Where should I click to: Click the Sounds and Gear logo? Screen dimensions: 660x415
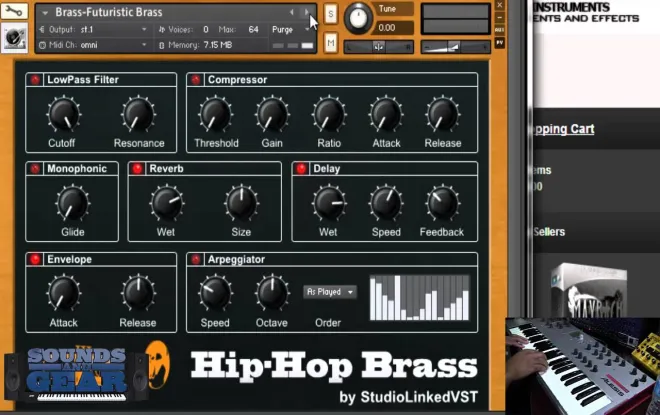(x=77, y=374)
